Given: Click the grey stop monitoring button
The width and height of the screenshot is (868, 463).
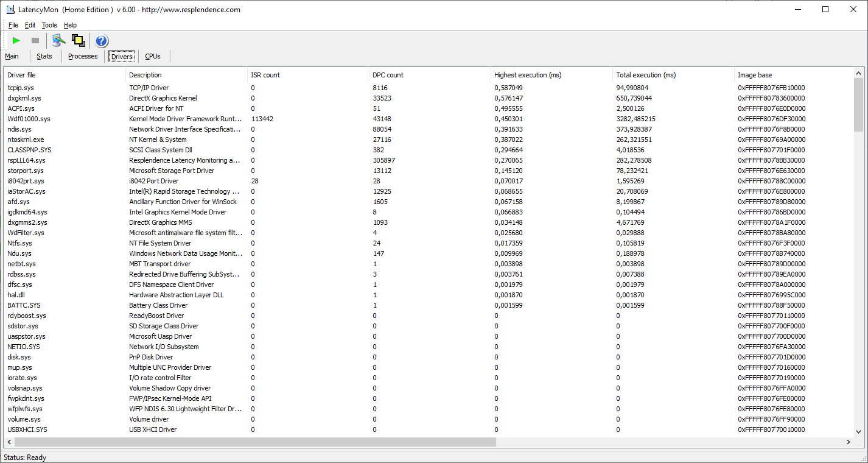Looking at the screenshot, I should [35, 40].
